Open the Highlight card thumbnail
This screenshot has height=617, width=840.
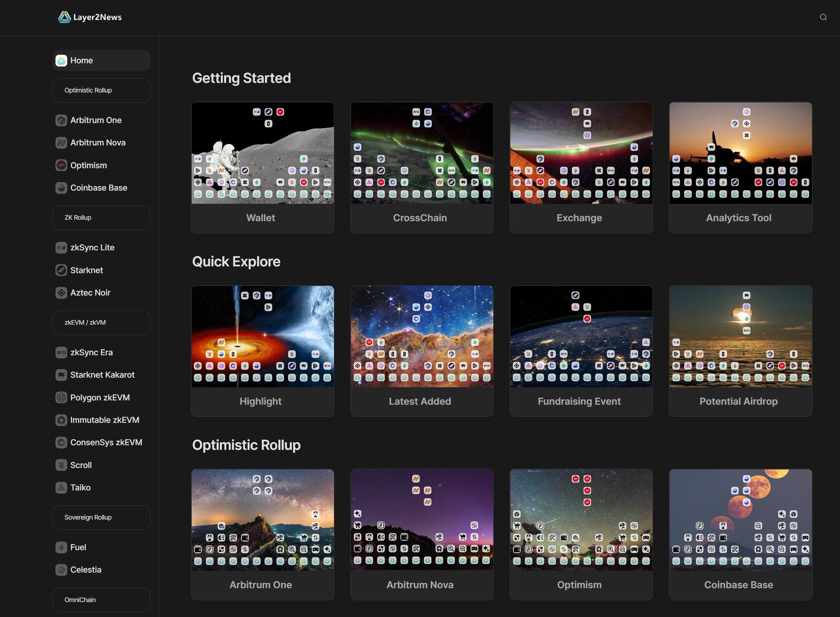coord(262,336)
